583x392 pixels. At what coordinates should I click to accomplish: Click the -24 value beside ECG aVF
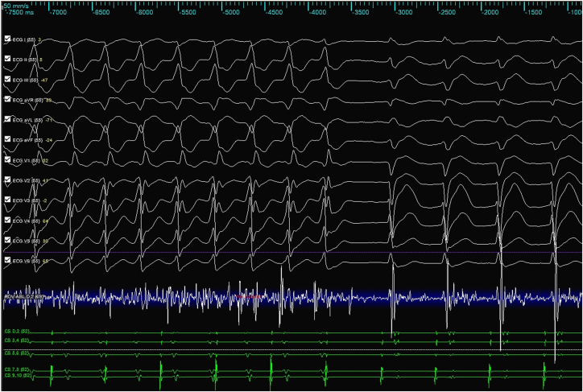[x=48, y=140]
